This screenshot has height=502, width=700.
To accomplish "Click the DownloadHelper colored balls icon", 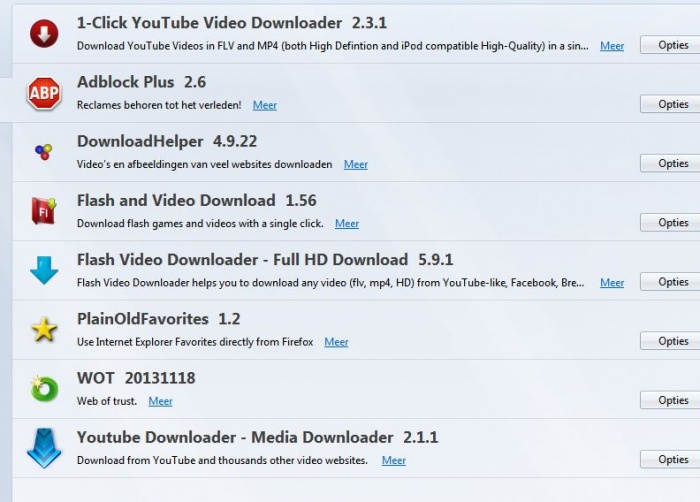I will [x=44, y=152].
